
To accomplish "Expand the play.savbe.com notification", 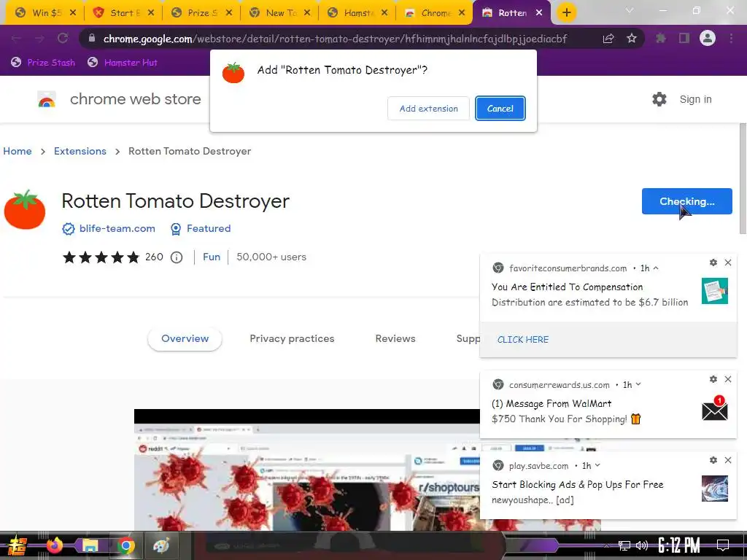I will 597,465.
